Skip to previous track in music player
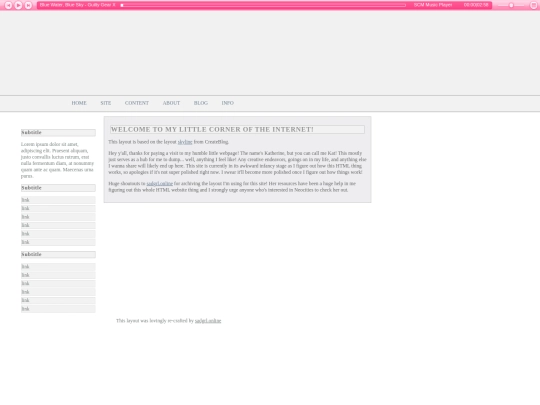Screen dimensions: 540x405 tap(8, 5)
